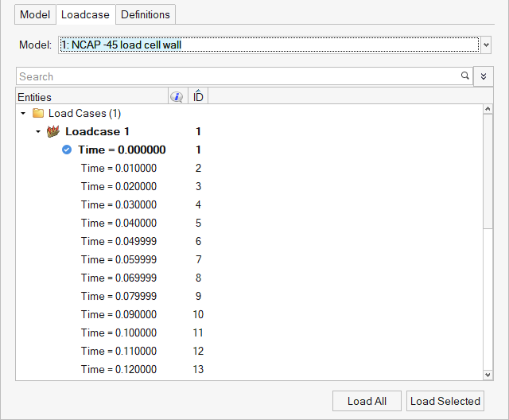Click into the Search field
509x420 pixels.
pos(239,76)
